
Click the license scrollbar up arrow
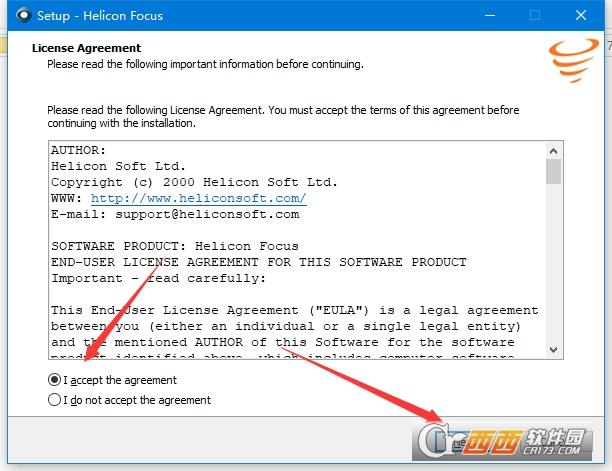(x=553, y=149)
